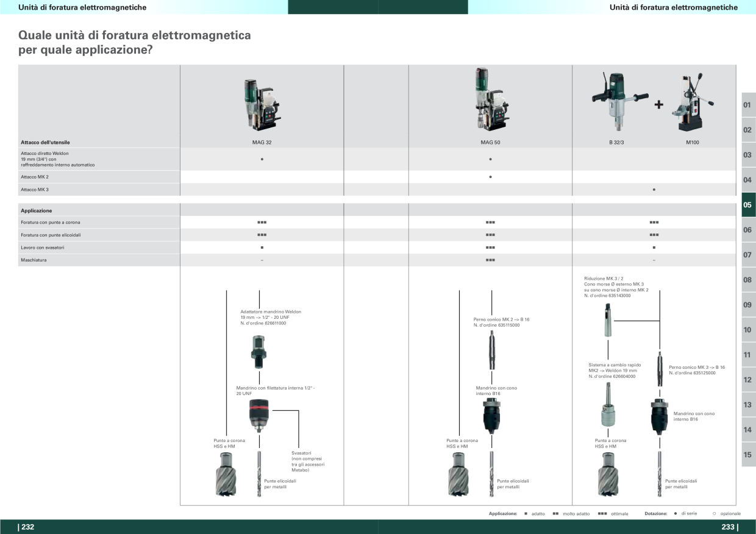
Task: Click the 'di serie' legend entry
Action: coord(685,514)
